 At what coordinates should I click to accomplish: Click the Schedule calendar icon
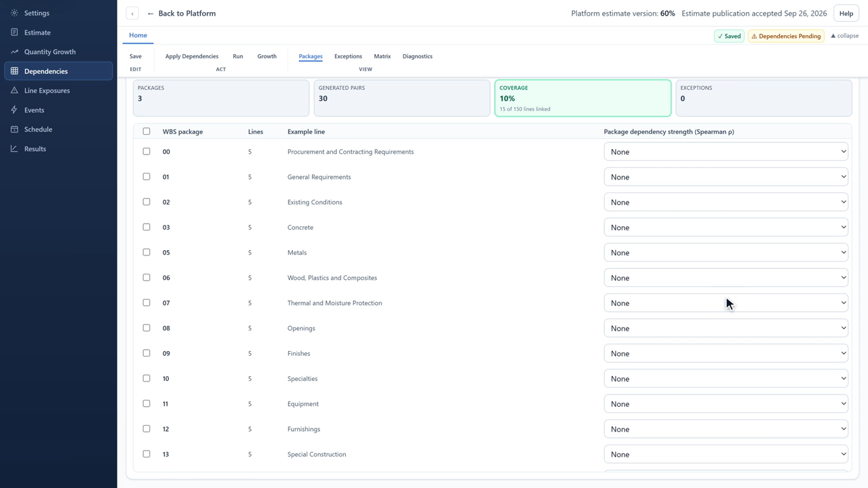[x=14, y=129]
